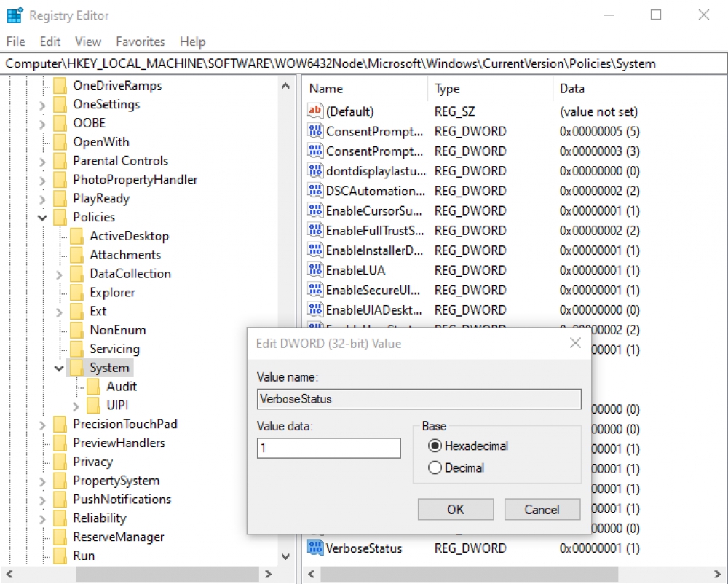This screenshot has height=584, width=728.
Task: Sort values by the Data column
Action: 640,89
